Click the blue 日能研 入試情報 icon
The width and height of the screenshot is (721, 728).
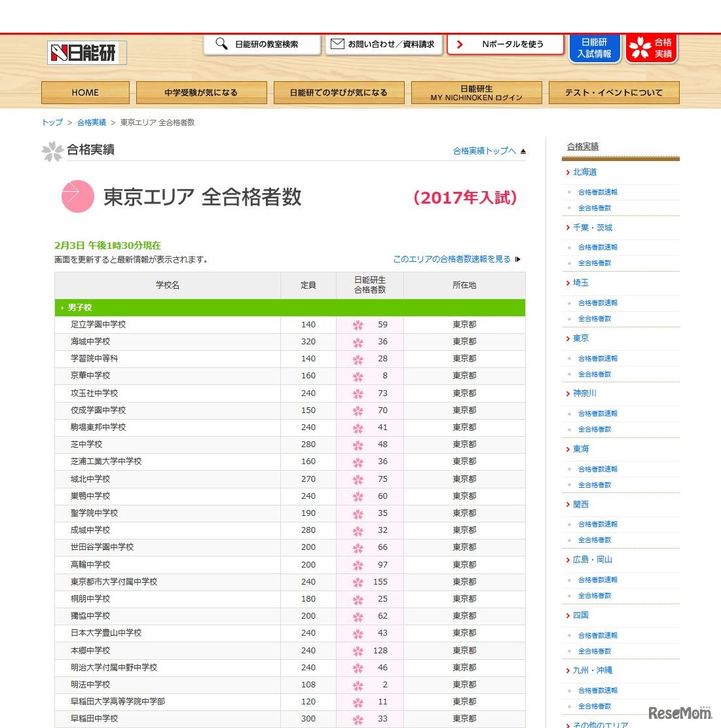(x=593, y=47)
